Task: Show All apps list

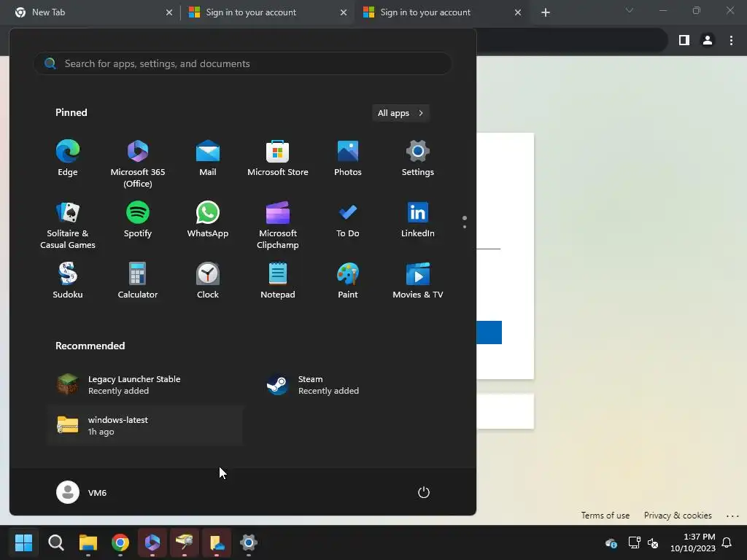Action: point(400,113)
